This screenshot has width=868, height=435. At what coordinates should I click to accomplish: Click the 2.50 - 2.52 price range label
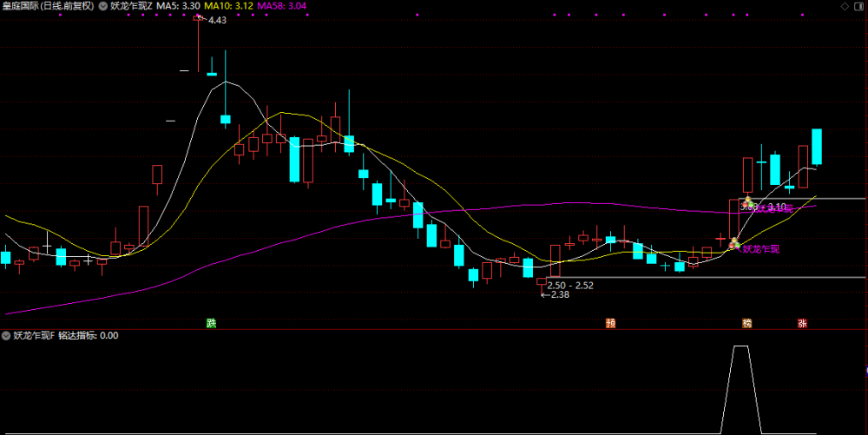pyautogui.click(x=570, y=286)
